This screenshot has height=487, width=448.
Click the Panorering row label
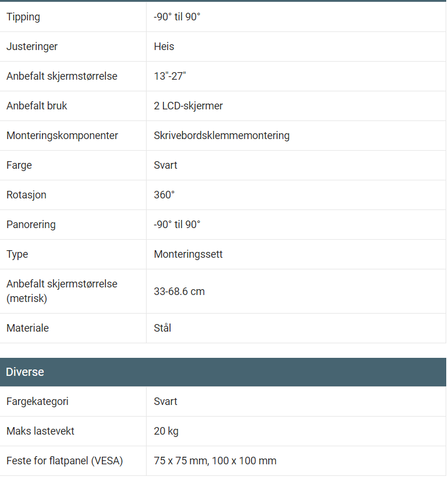point(31,225)
